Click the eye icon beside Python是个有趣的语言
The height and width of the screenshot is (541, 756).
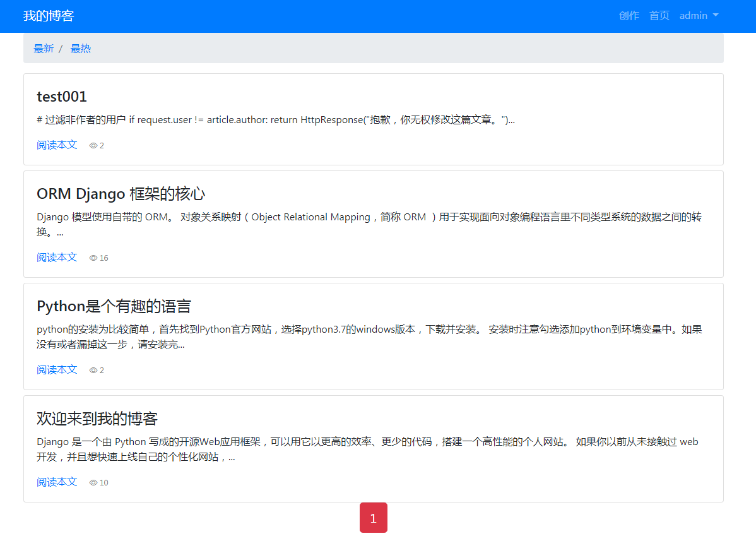point(92,370)
